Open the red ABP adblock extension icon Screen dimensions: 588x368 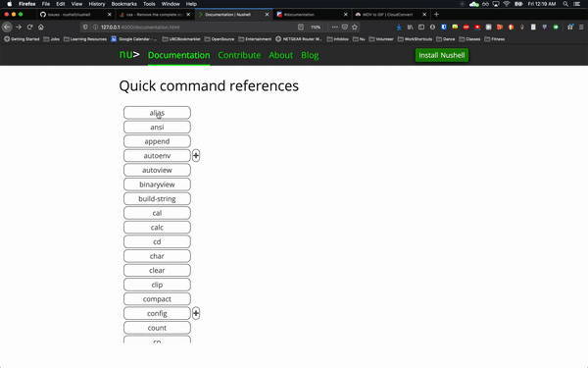pyautogui.click(x=466, y=27)
